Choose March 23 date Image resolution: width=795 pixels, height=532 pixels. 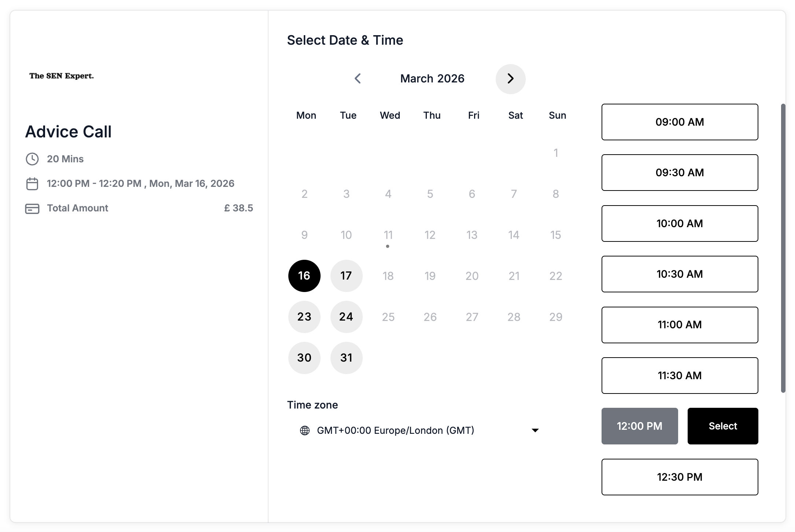pos(304,317)
